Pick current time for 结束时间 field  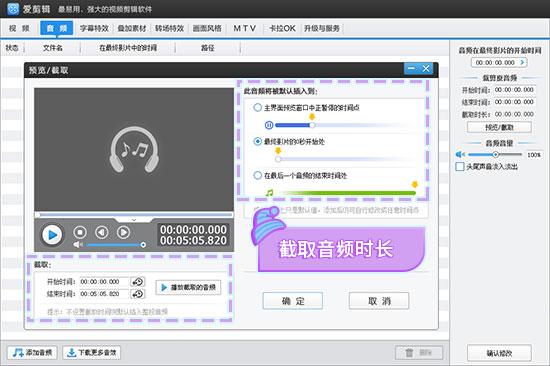[x=138, y=294]
